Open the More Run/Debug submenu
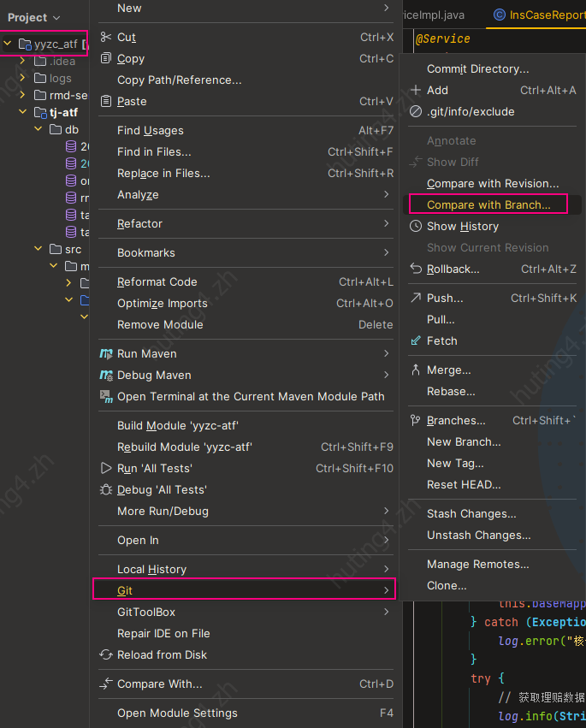 coord(246,512)
